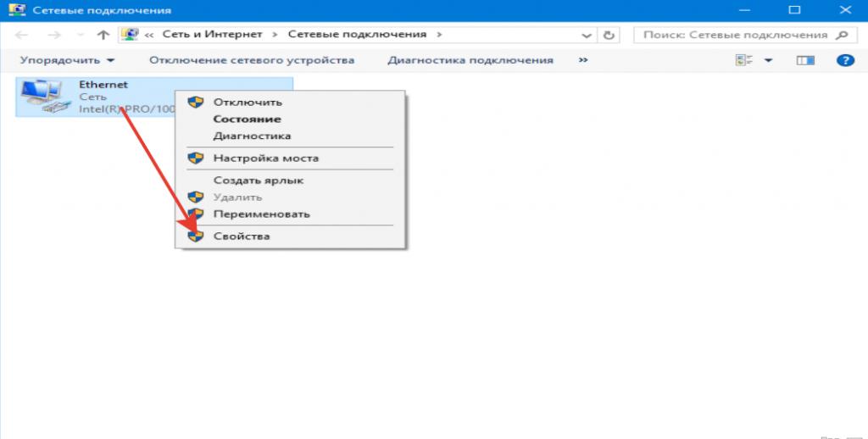Click Отключение сетевого устройства toolbar button
This screenshot has width=868, height=439.
pos(252,60)
